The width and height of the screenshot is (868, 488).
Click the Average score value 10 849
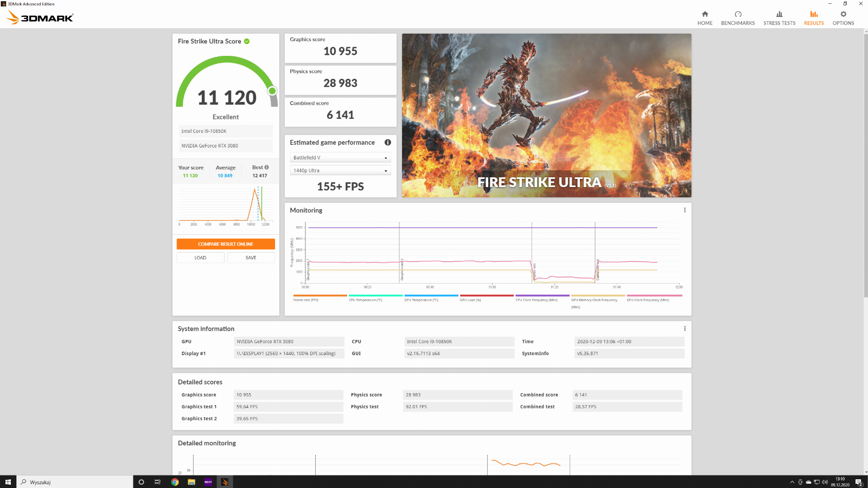click(x=225, y=176)
